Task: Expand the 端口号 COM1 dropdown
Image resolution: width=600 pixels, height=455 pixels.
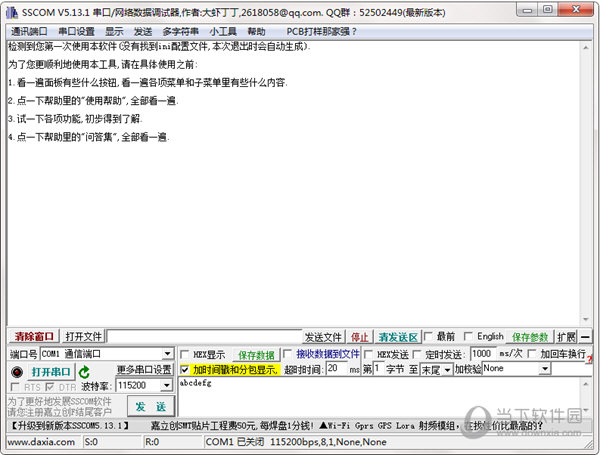Action: tap(167, 354)
